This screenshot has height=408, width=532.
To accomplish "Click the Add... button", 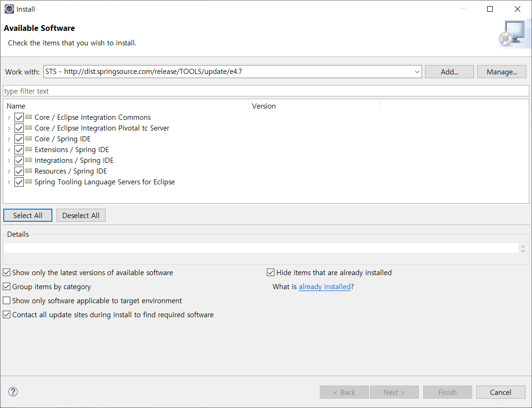I will (449, 72).
